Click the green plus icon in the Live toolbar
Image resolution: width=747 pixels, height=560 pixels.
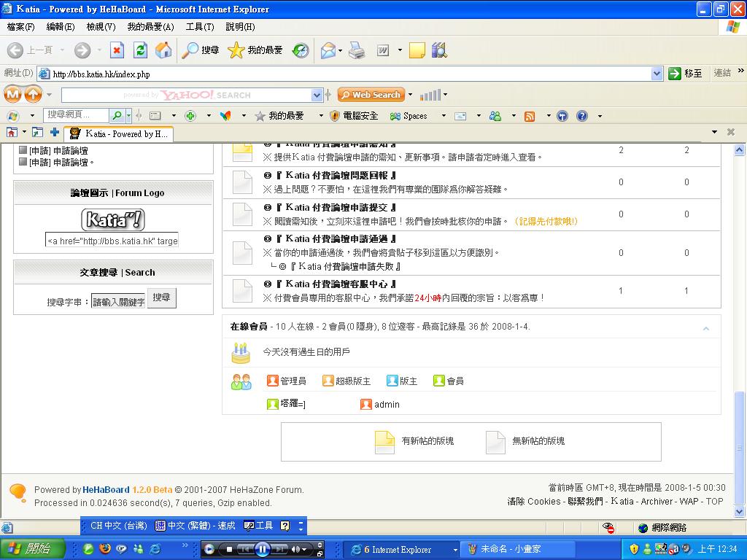click(x=190, y=116)
